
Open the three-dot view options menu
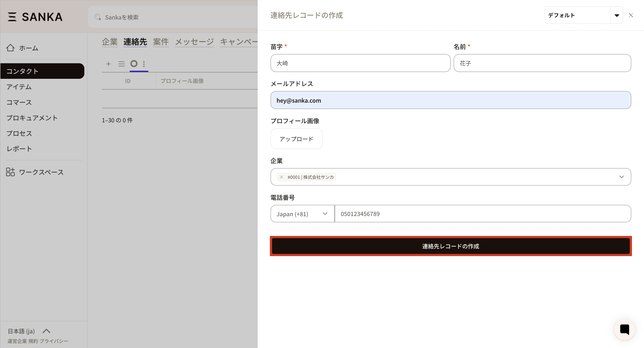[144, 64]
